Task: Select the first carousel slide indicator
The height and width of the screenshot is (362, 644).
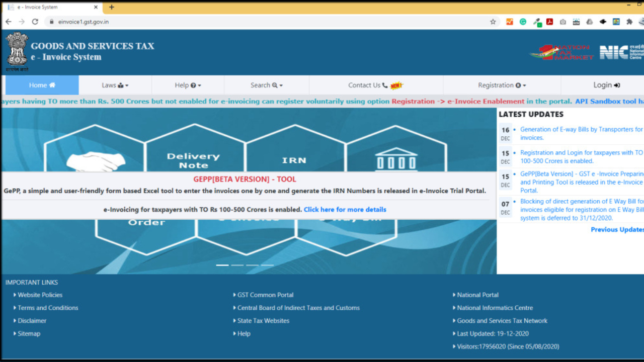Action: pos(222,265)
